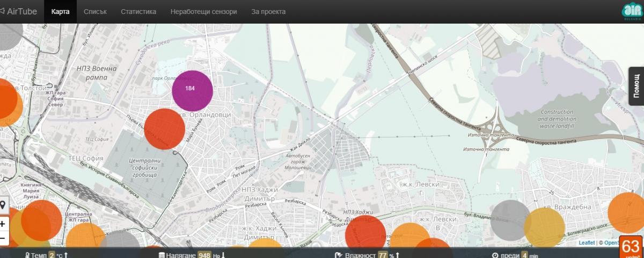Click the minutes value 4
Screen dimensions: 644x258
tap(524, 254)
